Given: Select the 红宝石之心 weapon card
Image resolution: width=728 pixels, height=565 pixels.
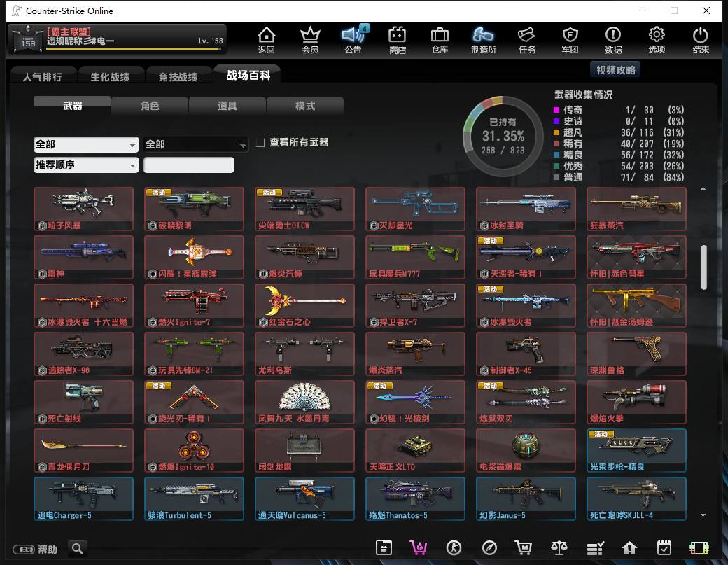Looking at the screenshot, I should (x=304, y=305).
